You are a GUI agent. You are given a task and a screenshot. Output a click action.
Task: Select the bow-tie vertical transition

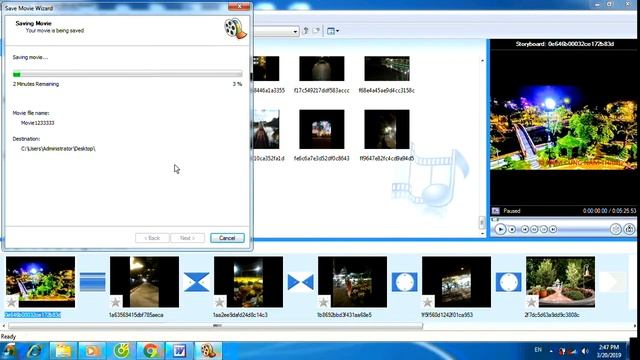[x=196, y=282]
